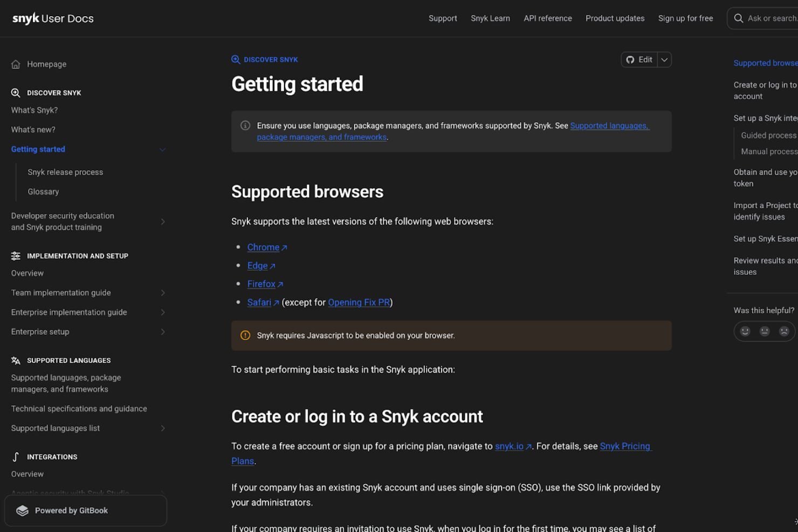
Task: Click the DISCOVER SNYK breadcrumb text
Action: (x=271, y=60)
